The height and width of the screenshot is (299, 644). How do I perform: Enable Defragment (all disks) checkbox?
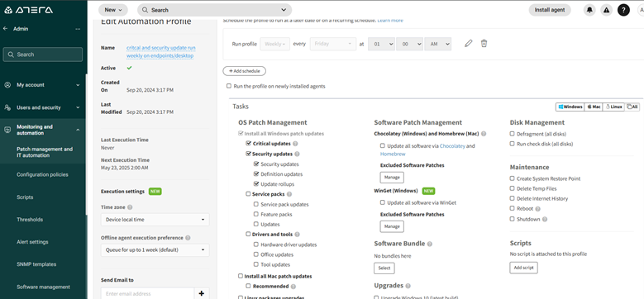point(513,134)
